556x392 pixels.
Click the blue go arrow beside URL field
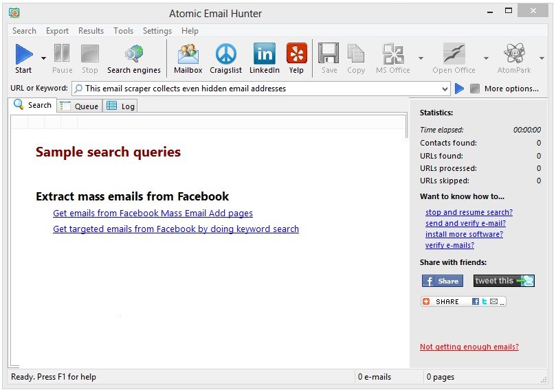[459, 89]
